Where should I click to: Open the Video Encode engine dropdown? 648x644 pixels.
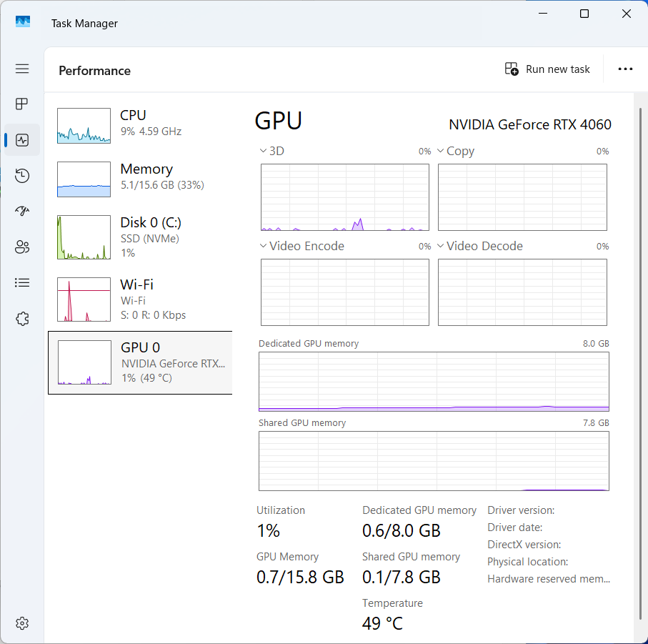point(263,246)
